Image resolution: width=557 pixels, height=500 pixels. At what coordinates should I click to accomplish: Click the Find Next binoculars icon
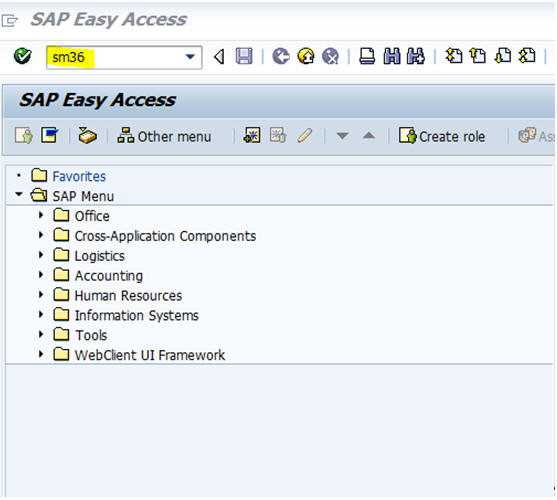click(x=416, y=56)
